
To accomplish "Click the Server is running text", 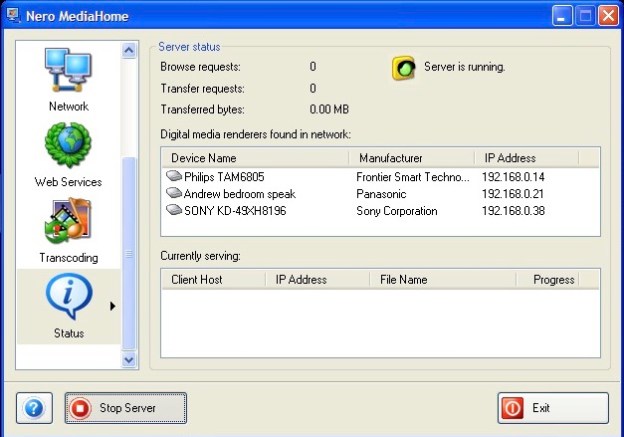I will [464, 66].
